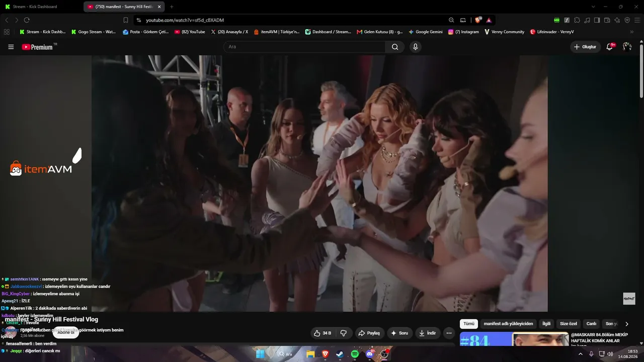Open (20) Anasayfa / X bookmark

pos(229,32)
